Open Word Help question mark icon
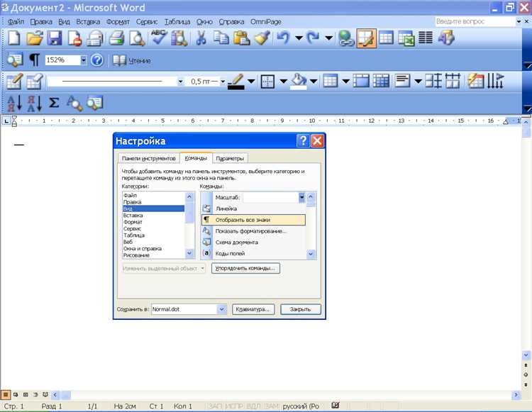This screenshot has height=412, width=532. [97, 60]
